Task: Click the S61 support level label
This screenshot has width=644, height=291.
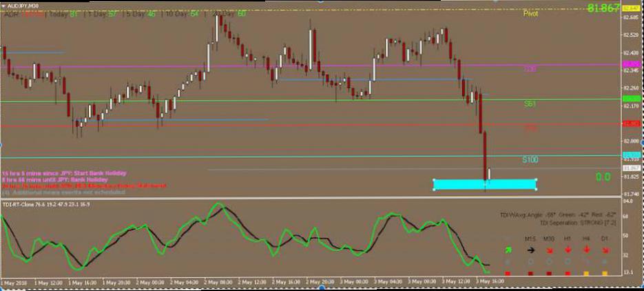Action: pyautogui.click(x=530, y=103)
